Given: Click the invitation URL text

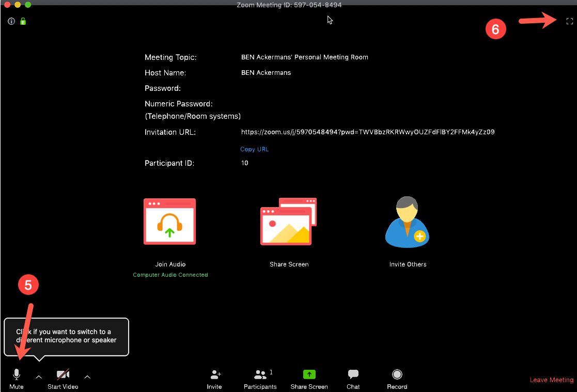Looking at the screenshot, I should 368,132.
